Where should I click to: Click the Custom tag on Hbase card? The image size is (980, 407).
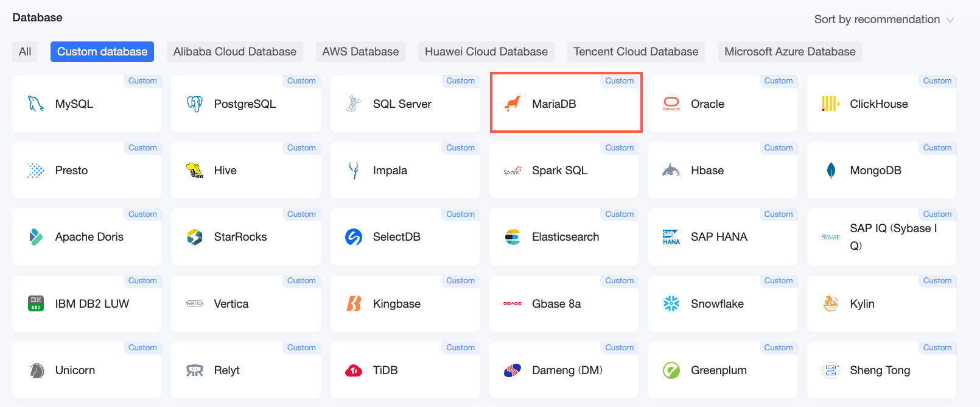click(x=779, y=147)
